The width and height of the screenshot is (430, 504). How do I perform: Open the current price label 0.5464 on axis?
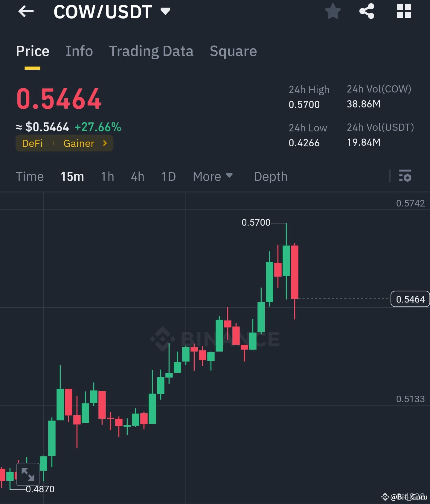tap(410, 299)
